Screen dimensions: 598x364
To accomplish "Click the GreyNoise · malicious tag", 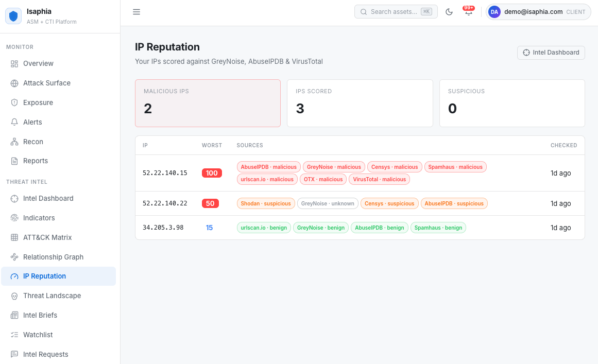I will click(334, 167).
